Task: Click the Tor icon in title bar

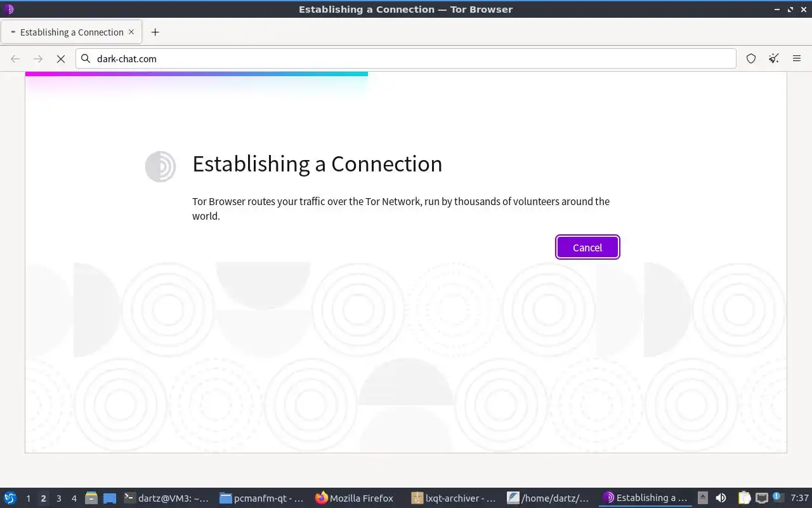Action: 9,9
